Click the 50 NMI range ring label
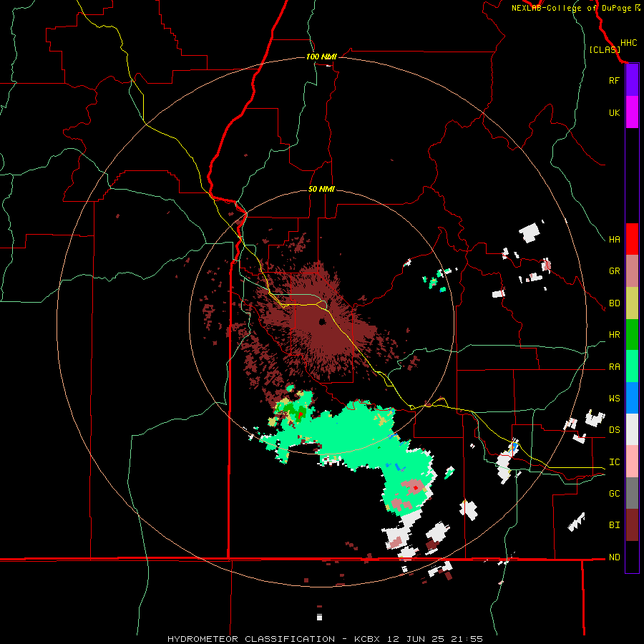644x644 pixels. click(321, 189)
